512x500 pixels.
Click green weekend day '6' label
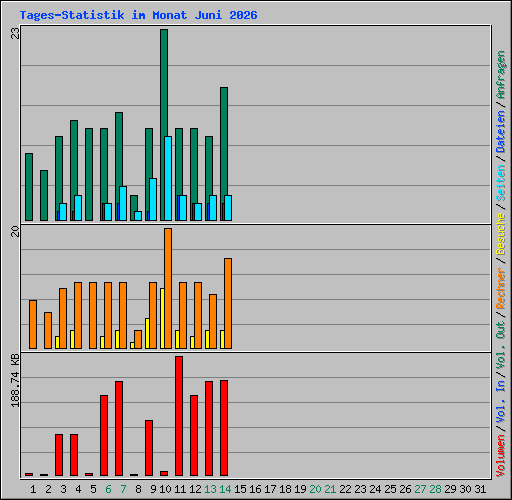pyautogui.click(x=108, y=489)
